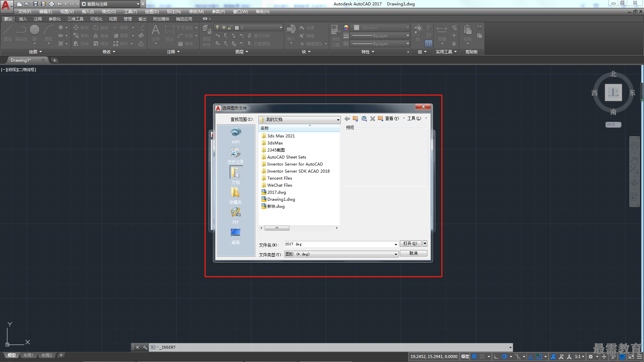The width and height of the screenshot is (644, 362).
Task: Click the Open (打开) button
Action: [411, 244]
